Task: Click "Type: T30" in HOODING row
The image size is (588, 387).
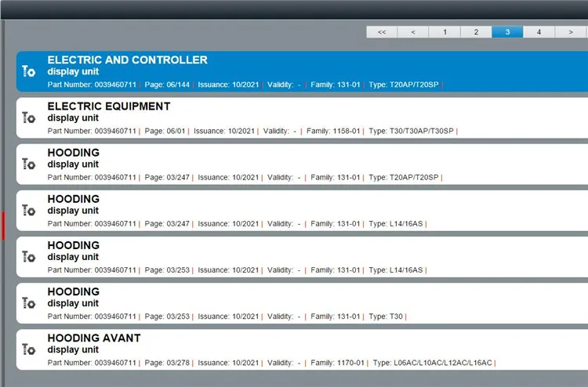Action: point(386,316)
